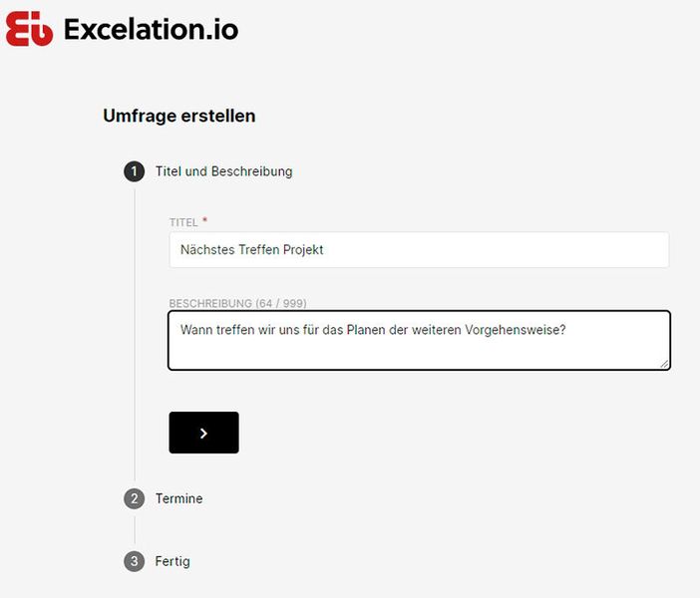Viewport: 700px width, 598px height.
Task: Click the description textarea resize handle
Action: [664, 364]
